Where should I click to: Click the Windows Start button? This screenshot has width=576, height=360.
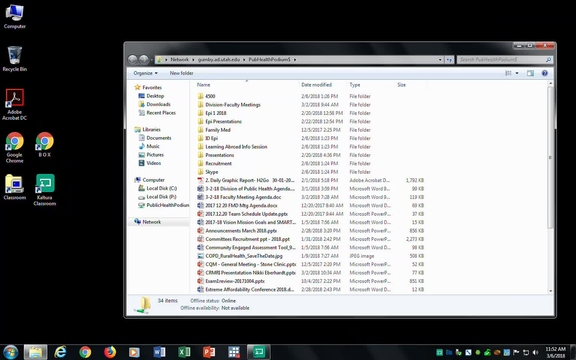[x=11, y=352]
